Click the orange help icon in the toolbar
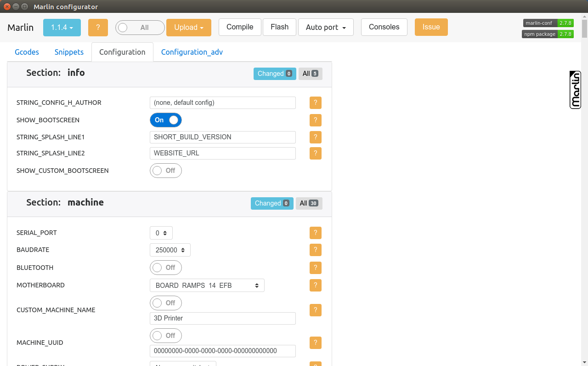The width and height of the screenshot is (588, 366). tap(98, 27)
